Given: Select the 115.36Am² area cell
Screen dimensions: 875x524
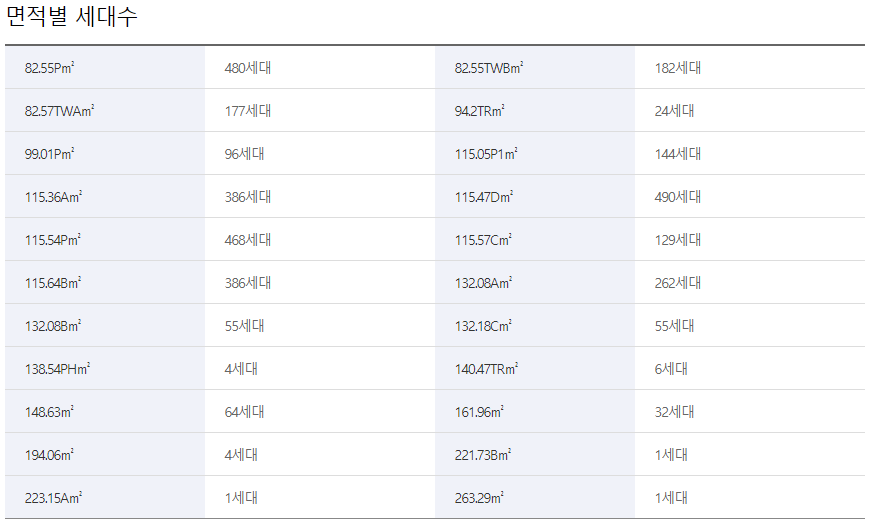Looking at the screenshot, I should 53,197.
